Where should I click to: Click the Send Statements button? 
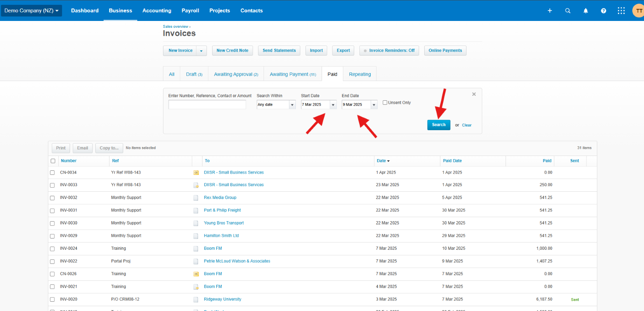[x=279, y=51]
